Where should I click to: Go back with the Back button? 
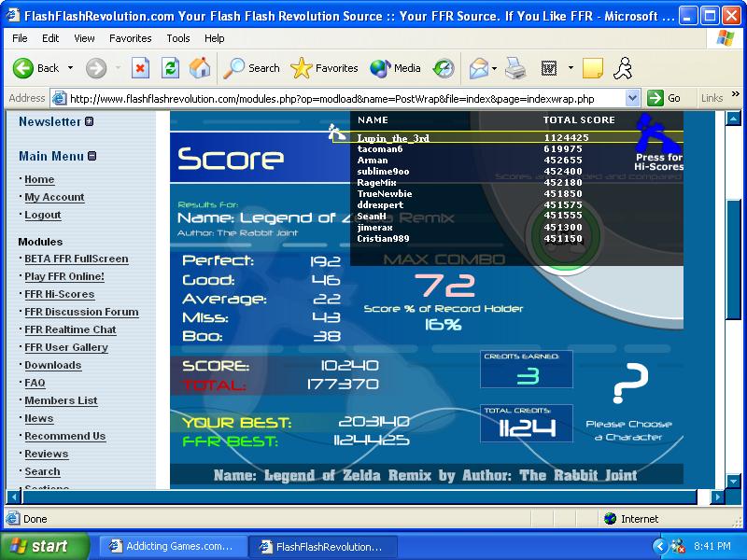35,68
